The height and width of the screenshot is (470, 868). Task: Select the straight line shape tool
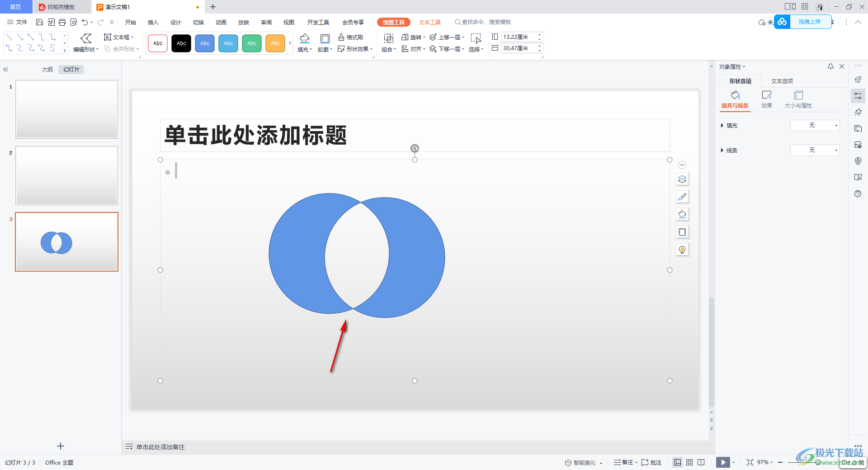(9, 37)
